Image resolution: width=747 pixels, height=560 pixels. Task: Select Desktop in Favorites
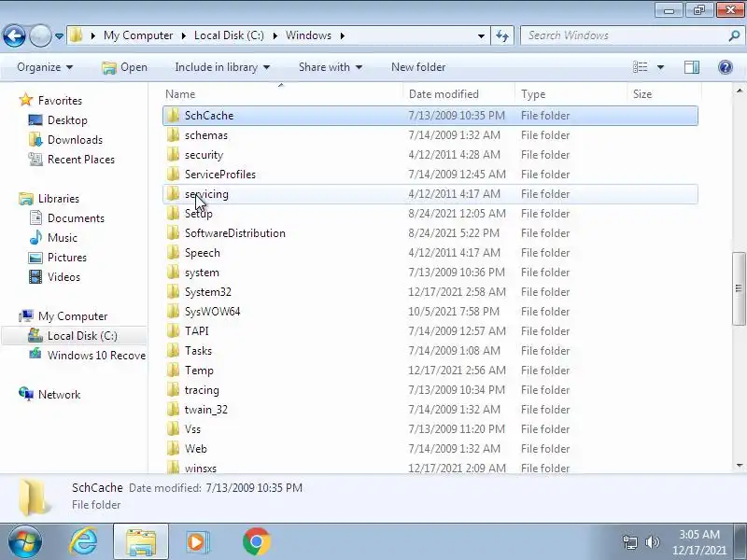67,120
